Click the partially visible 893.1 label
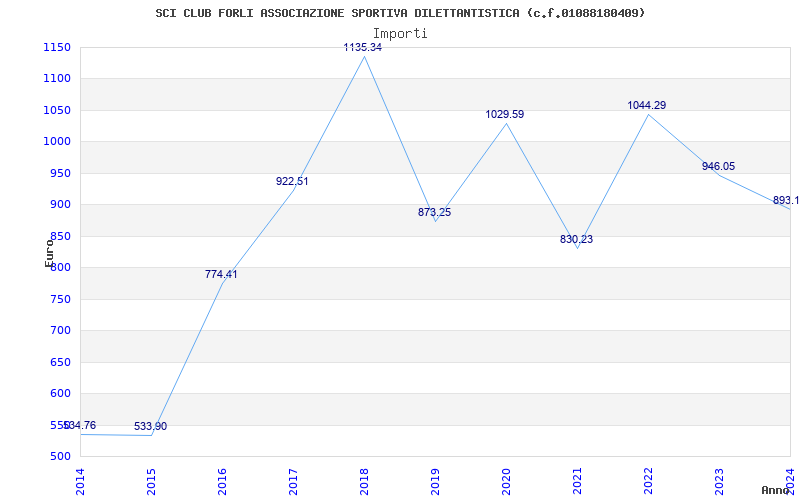The image size is (800, 500). tap(786, 201)
